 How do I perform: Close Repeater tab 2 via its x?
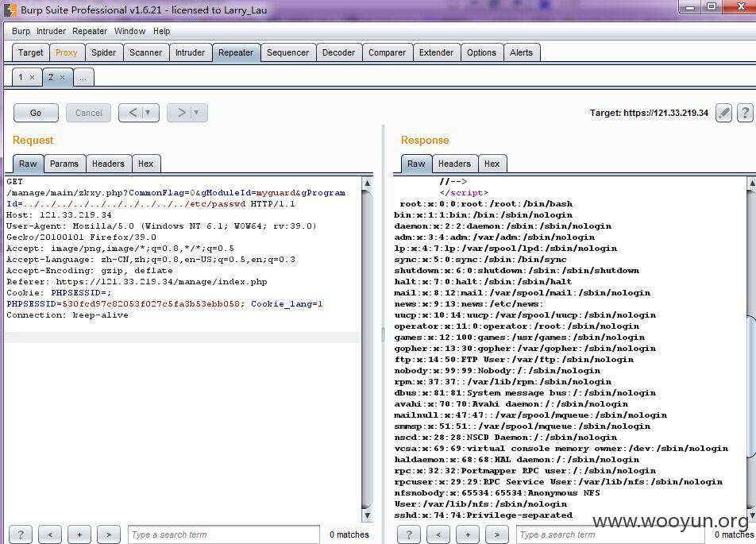(62, 77)
